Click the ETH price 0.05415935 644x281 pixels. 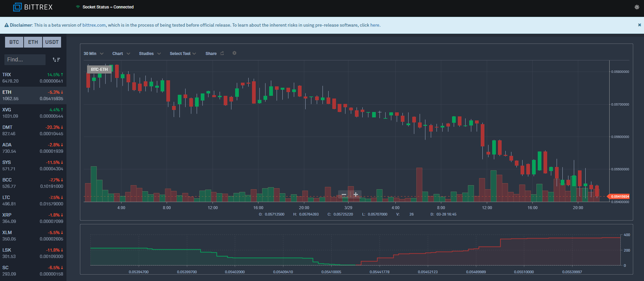51,99
